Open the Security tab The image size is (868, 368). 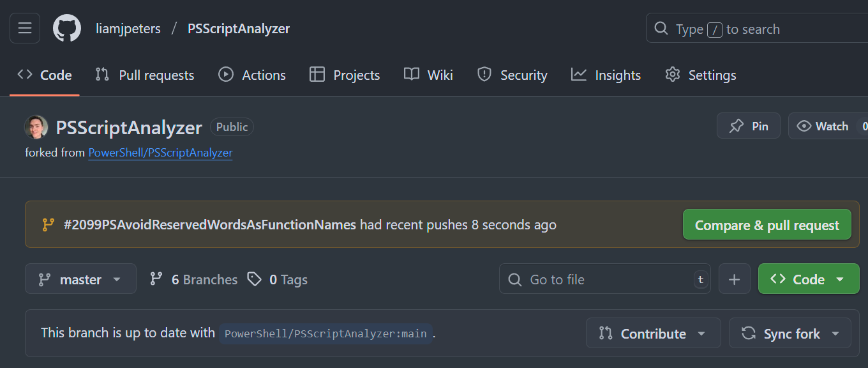tap(513, 75)
